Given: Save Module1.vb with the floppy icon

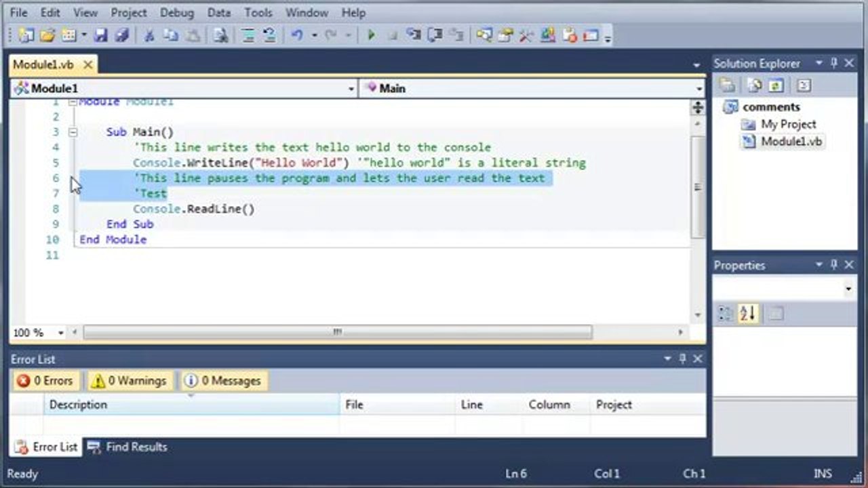Looking at the screenshot, I should pyautogui.click(x=100, y=35).
